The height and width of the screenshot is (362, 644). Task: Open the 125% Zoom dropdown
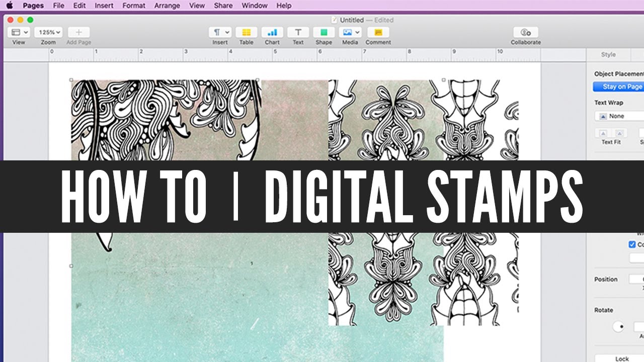point(48,32)
